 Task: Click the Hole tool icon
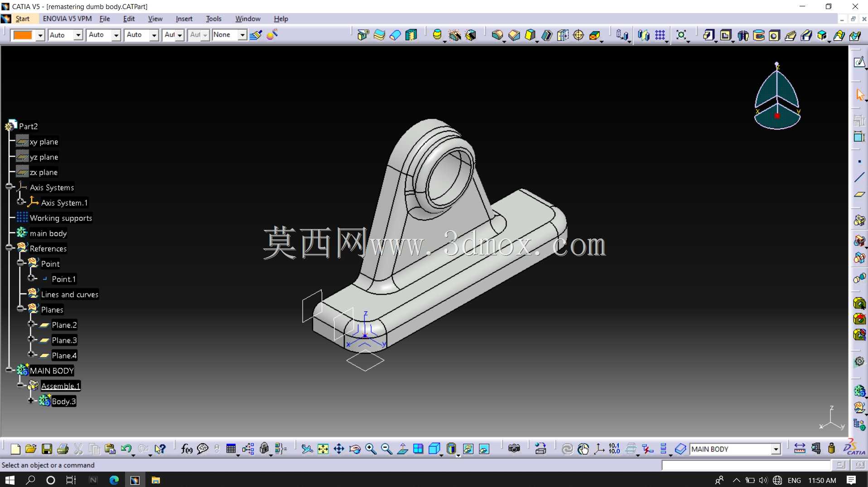tap(774, 35)
